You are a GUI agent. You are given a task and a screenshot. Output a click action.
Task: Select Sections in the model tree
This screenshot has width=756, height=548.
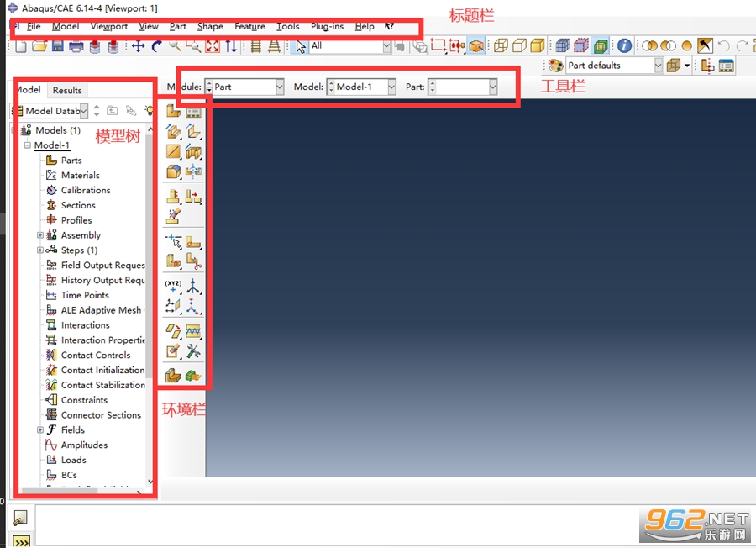[x=78, y=205]
